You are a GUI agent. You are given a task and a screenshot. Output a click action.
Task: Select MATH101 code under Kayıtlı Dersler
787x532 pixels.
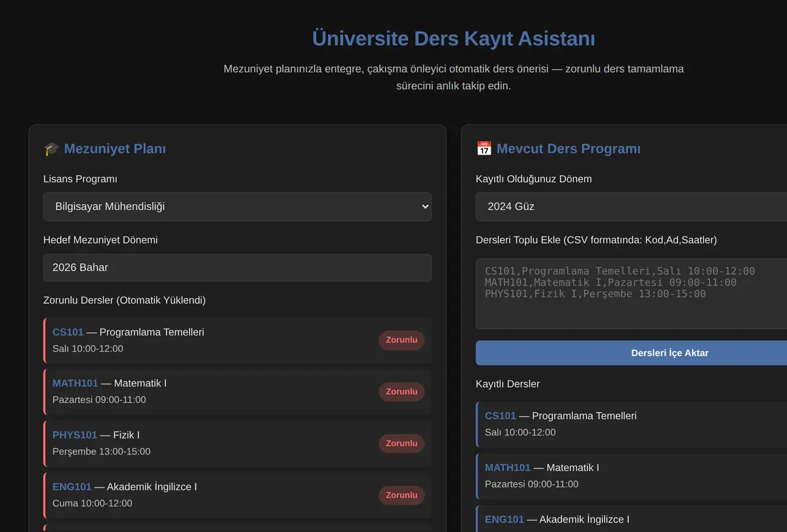click(x=508, y=468)
